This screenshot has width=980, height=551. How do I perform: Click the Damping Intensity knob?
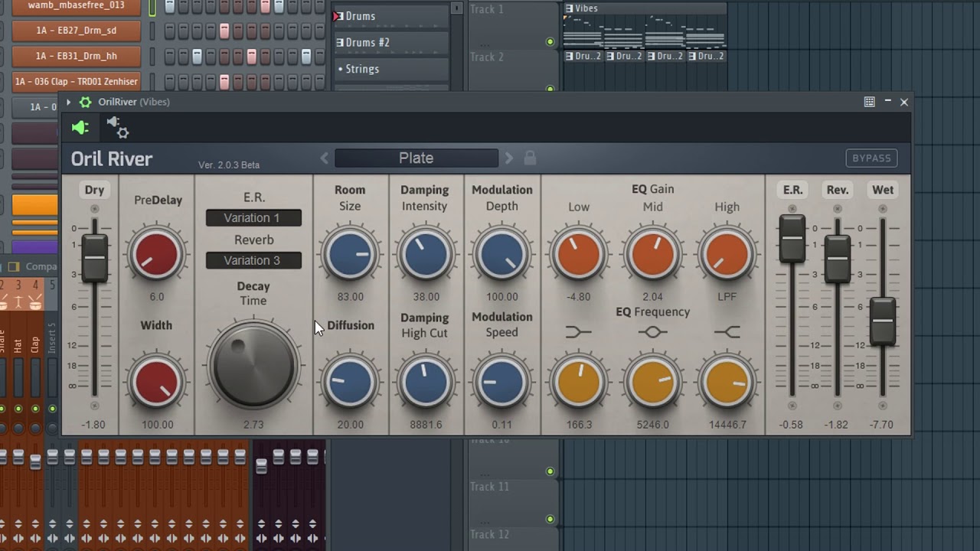[426, 254]
